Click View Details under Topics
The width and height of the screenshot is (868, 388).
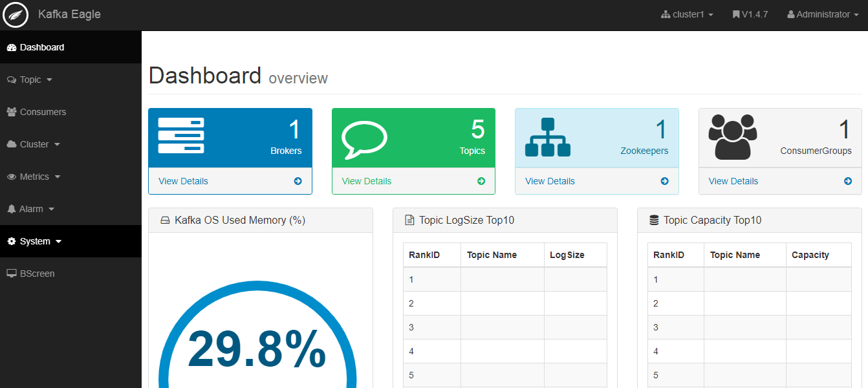pos(367,181)
